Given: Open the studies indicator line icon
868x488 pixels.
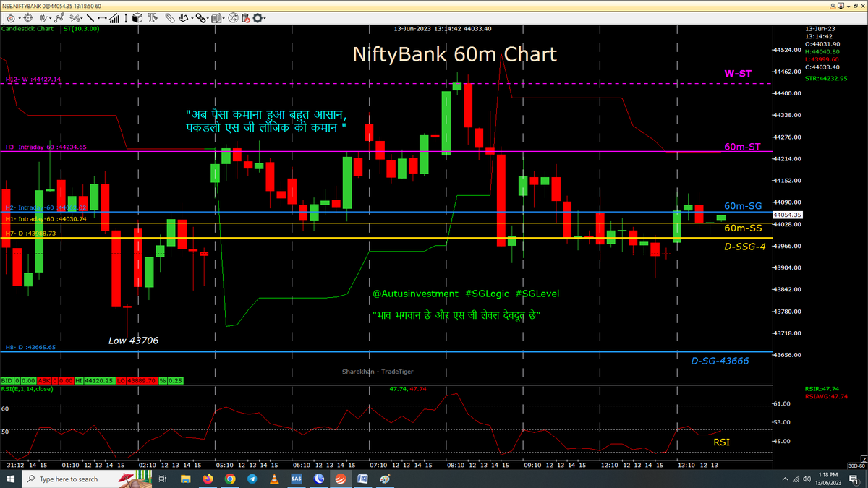Looking at the screenshot, I should click(x=59, y=17).
